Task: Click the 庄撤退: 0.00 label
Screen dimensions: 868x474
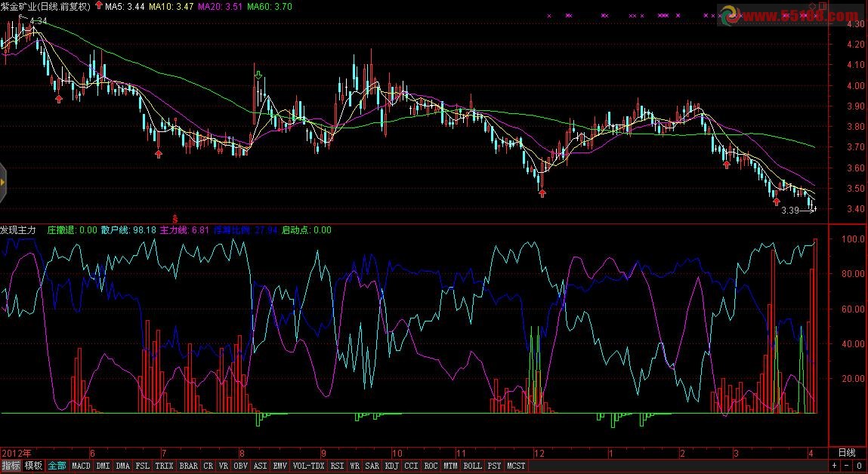Action: click(72, 230)
